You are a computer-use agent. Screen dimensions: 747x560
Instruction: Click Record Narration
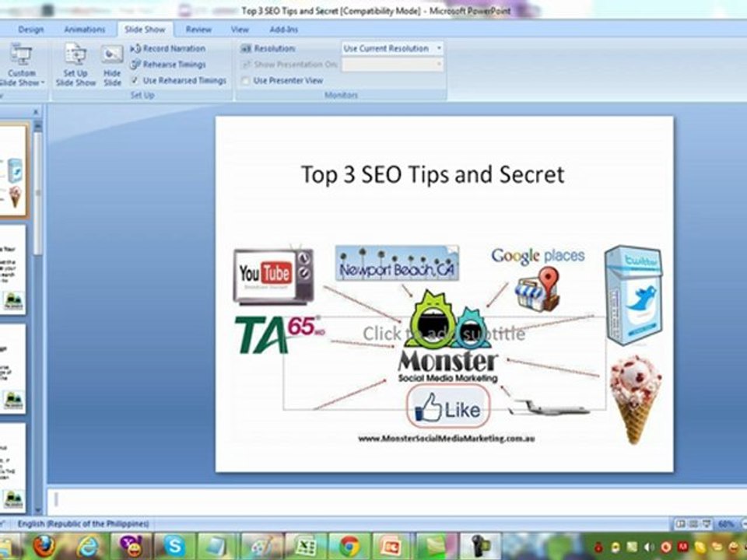pos(168,48)
